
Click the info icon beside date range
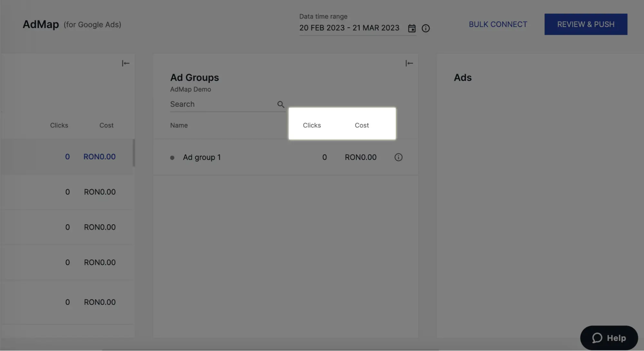point(426,28)
